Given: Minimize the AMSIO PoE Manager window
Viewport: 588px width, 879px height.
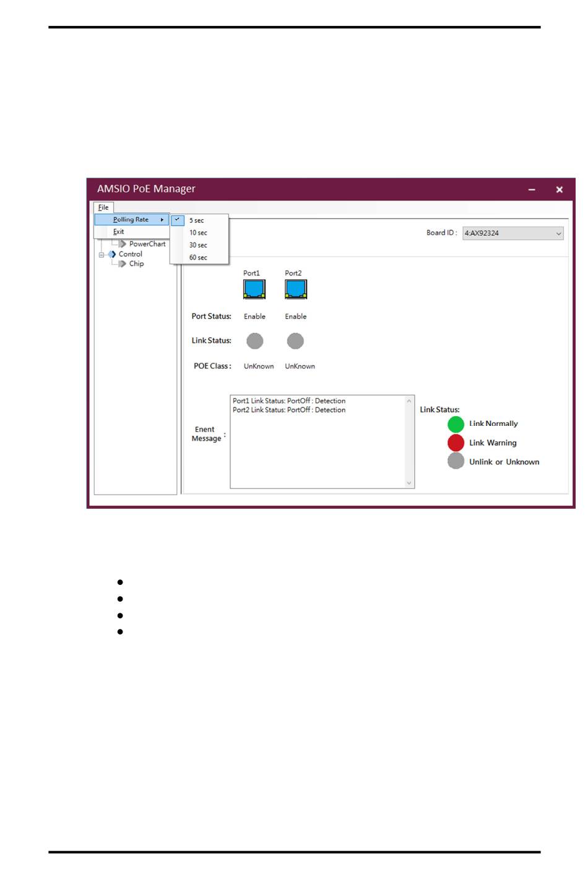Looking at the screenshot, I should point(532,189).
